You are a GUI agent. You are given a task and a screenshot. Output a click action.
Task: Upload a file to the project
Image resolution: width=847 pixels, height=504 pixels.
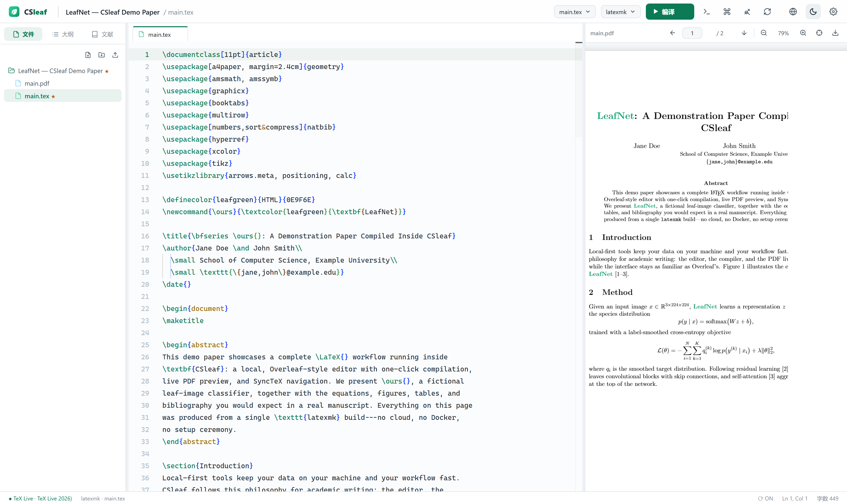tap(115, 55)
